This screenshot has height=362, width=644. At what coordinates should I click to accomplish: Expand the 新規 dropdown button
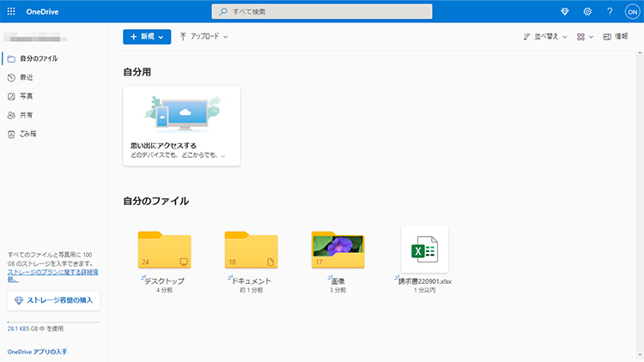pyautogui.click(x=146, y=37)
